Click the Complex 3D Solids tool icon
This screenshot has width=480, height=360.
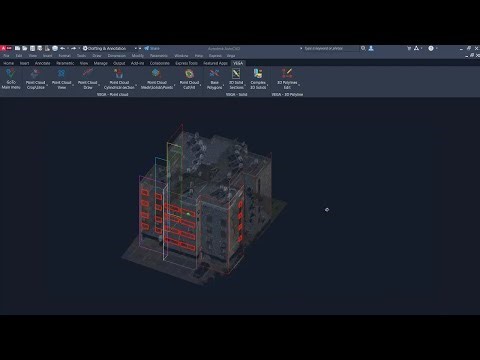tap(258, 74)
